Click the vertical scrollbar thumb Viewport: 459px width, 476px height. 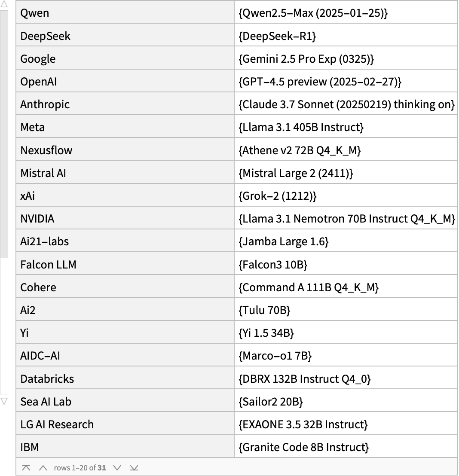coord(4,133)
